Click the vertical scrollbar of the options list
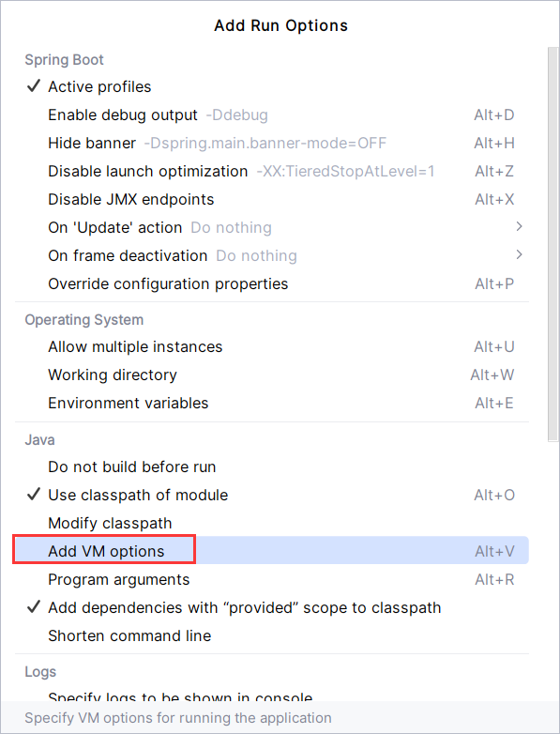Viewport: 560px width, 734px height. click(x=553, y=244)
